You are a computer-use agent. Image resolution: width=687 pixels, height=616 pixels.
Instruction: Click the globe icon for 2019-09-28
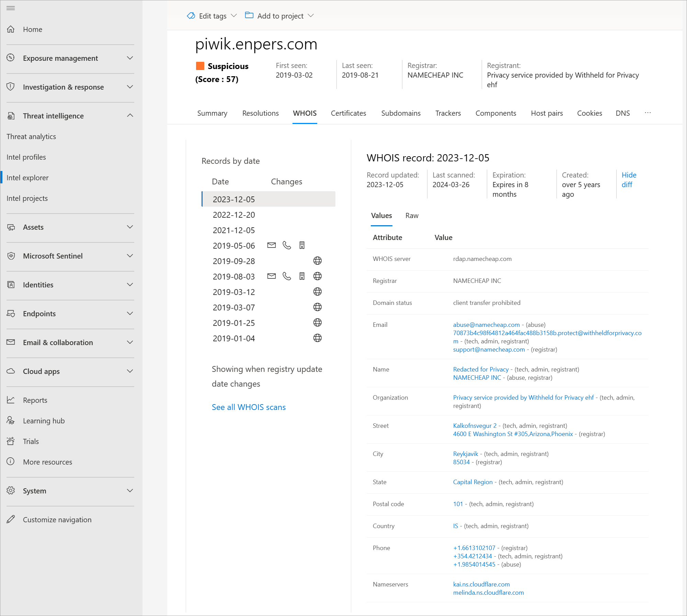click(x=318, y=261)
